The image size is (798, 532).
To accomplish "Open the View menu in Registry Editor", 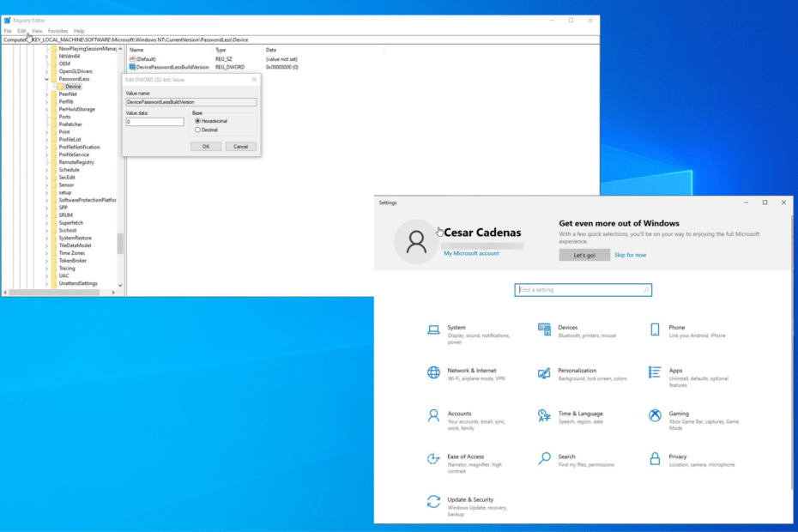I will tap(37, 31).
